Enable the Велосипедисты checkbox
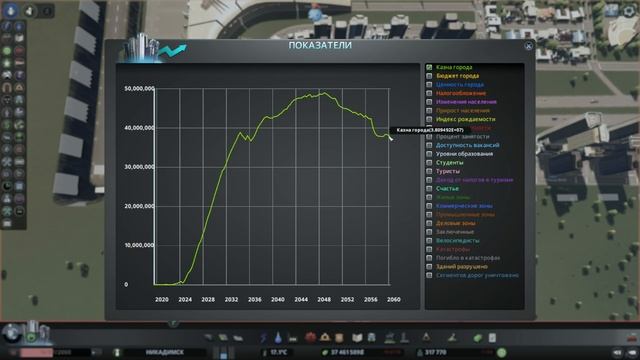Image resolution: width=640 pixels, height=360 pixels. click(429, 240)
